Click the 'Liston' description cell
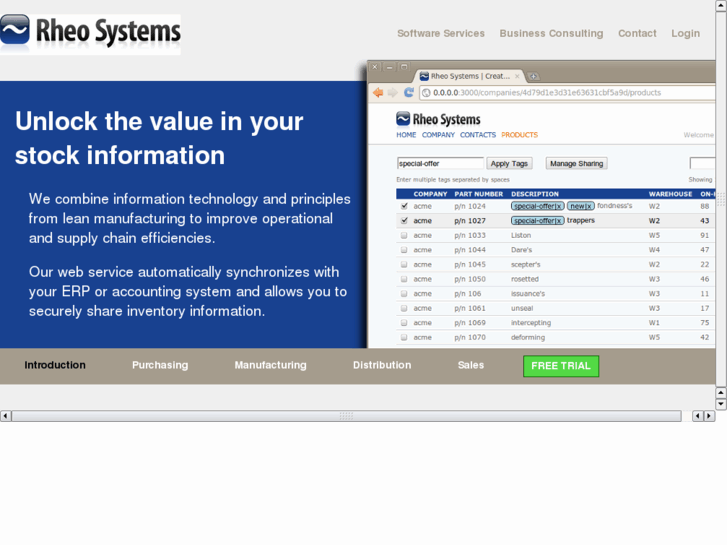The height and width of the screenshot is (545, 727). tap(521, 235)
